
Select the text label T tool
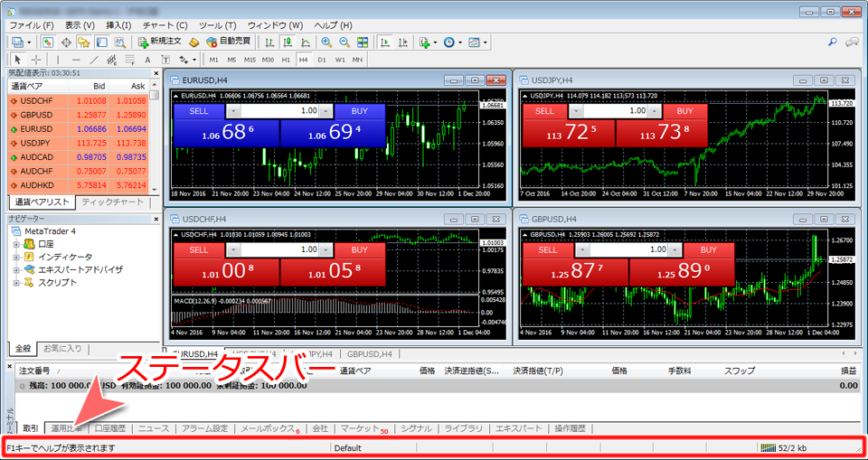pos(165,60)
